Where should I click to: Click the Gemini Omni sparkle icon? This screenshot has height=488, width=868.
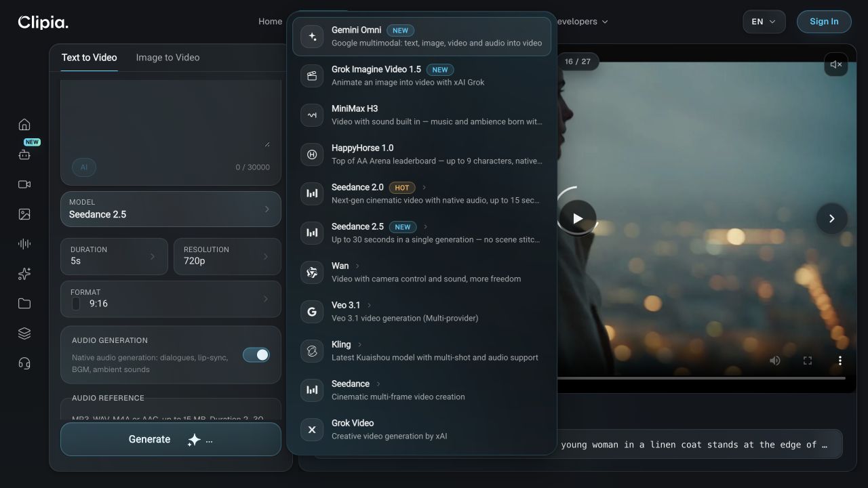312,37
